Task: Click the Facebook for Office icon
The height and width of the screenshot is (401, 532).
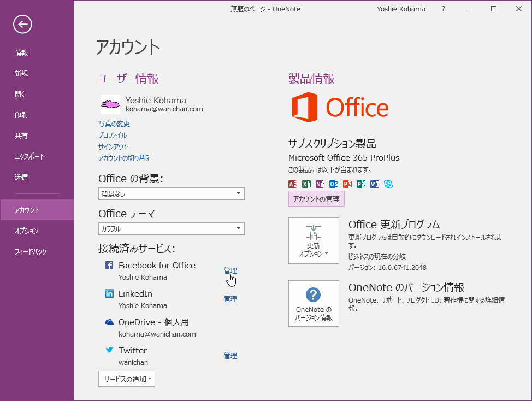Action: point(109,265)
